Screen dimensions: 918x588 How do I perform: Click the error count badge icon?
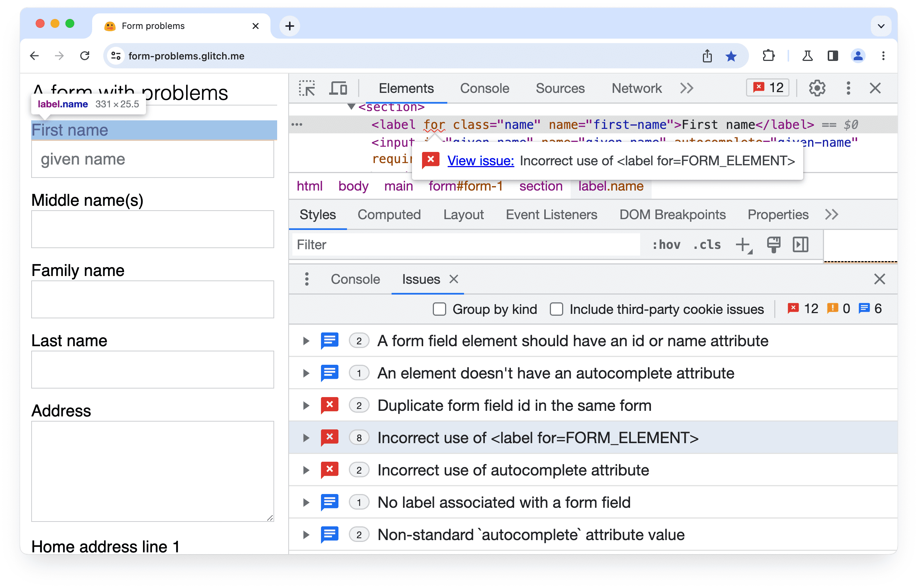point(768,88)
